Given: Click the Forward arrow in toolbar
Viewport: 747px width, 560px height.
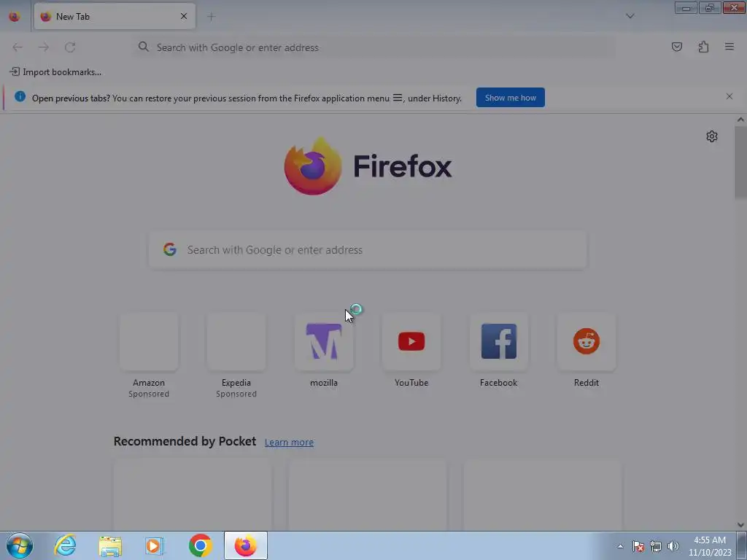Looking at the screenshot, I should (44, 47).
